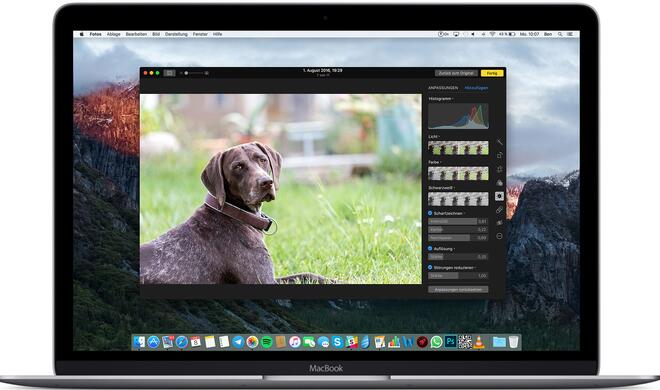Open Notification Center in menu bar
This screenshot has height=390, width=660.
tap(570, 34)
